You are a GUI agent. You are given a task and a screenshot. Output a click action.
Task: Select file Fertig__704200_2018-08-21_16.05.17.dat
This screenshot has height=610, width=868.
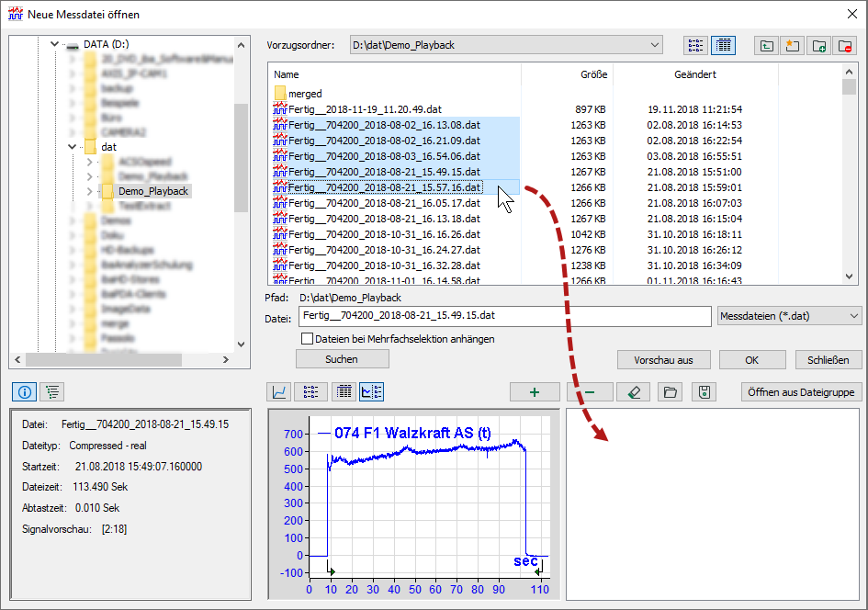pyautogui.click(x=384, y=203)
